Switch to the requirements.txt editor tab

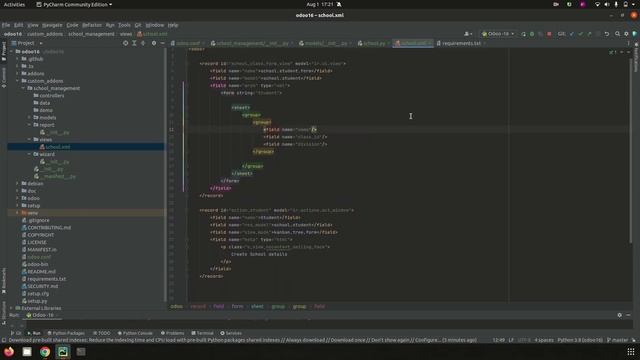coord(460,43)
